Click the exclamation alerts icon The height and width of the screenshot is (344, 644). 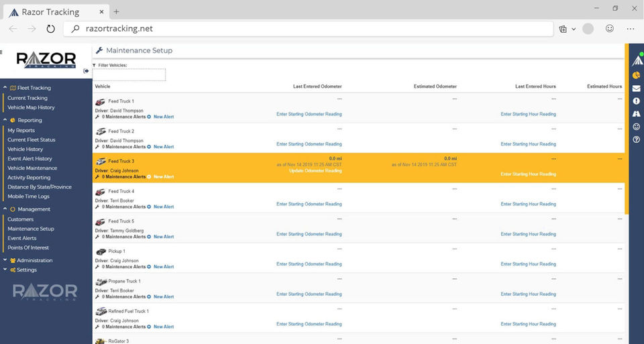pyautogui.click(x=636, y=101)
